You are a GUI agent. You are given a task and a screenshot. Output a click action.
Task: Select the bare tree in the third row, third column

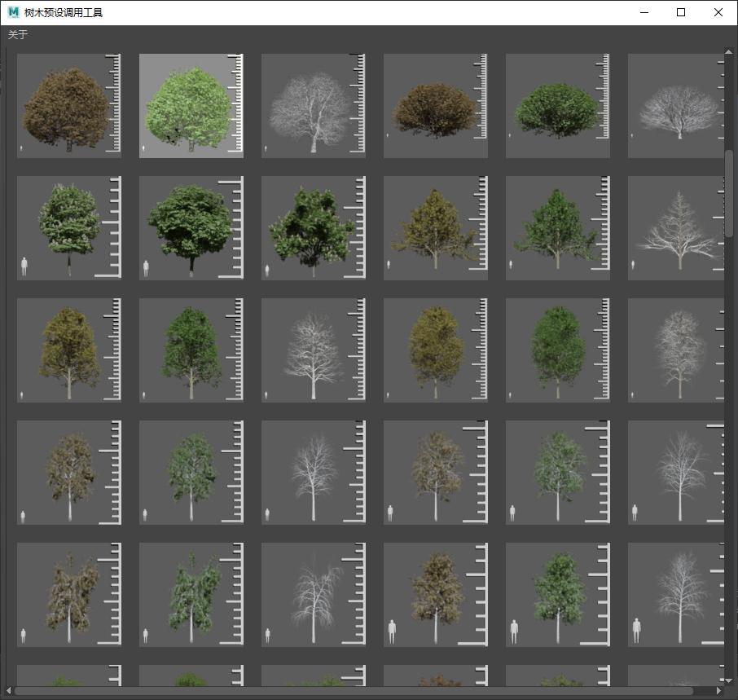(x=314, y=350)
